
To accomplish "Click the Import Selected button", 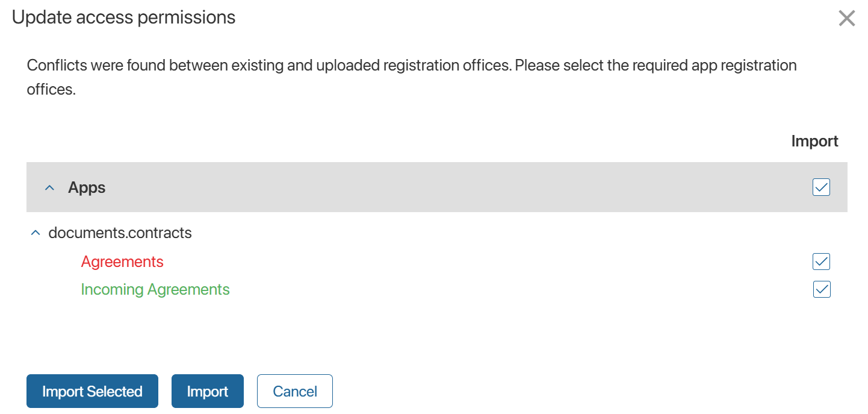I will [x=92, y=391].
